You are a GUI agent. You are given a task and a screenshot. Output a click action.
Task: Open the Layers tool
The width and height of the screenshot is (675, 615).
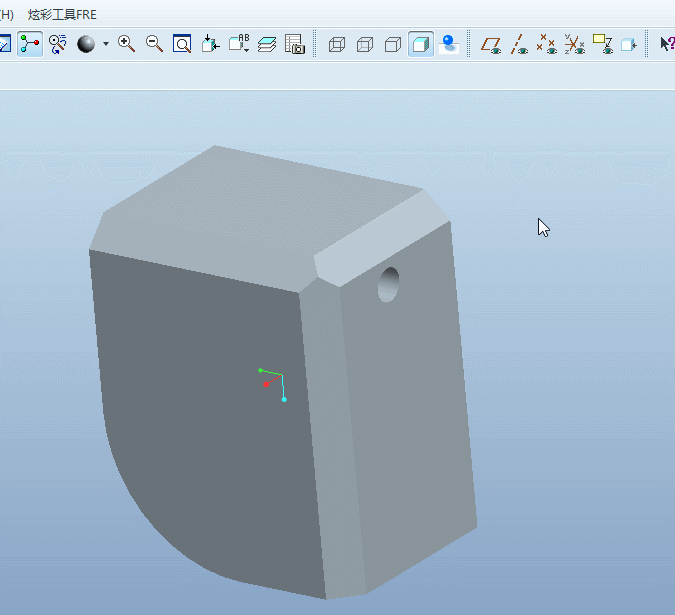(267, 44)
